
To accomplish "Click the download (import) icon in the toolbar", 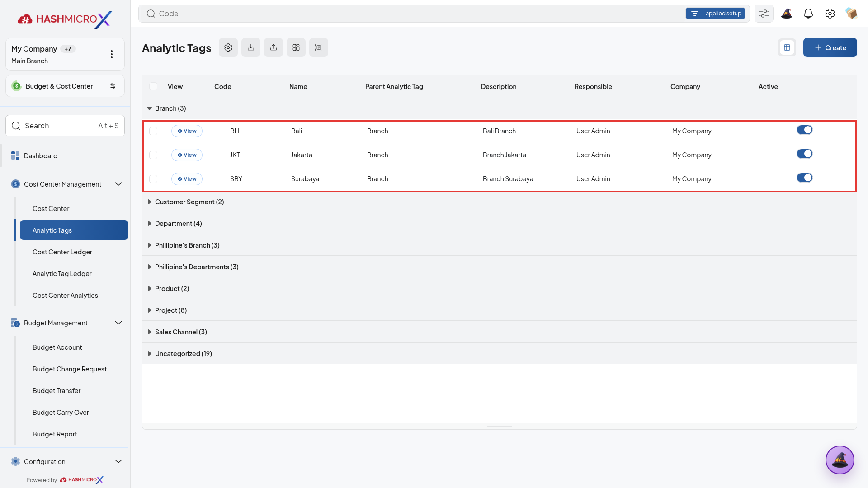I will click(x=251, y=47).
